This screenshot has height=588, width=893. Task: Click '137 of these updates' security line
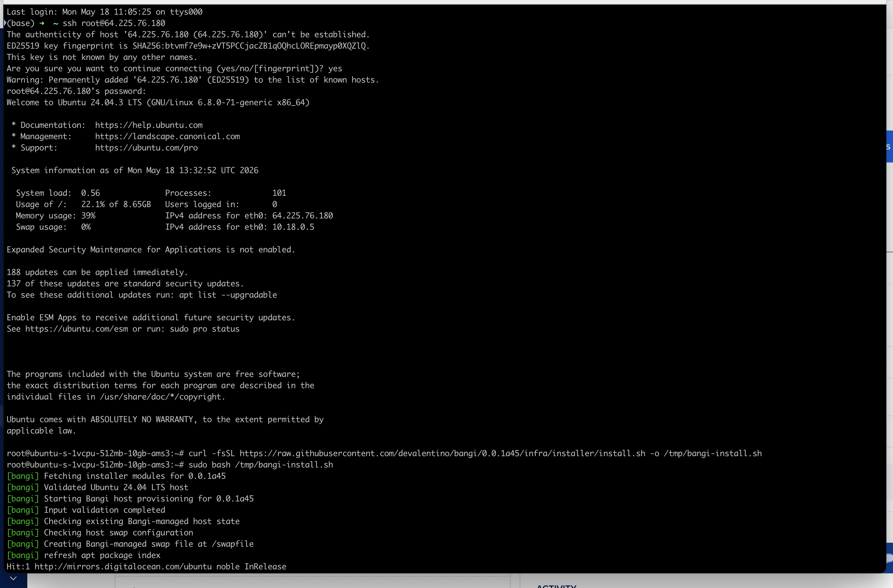(x=125, y=284)
